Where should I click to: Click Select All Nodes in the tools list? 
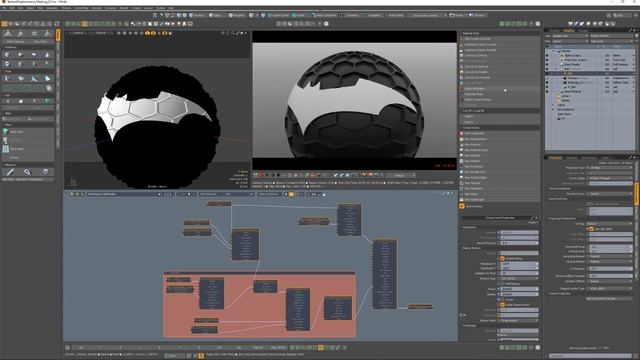[x=500, y=89]
